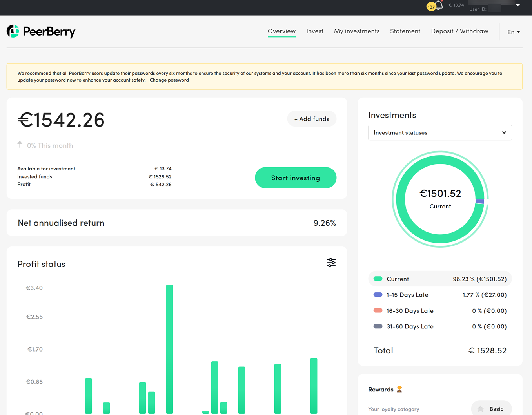The height and width of the screenshot is (415, 532).
Task: Switch to the Invest tab
Action: pos(314,31)
